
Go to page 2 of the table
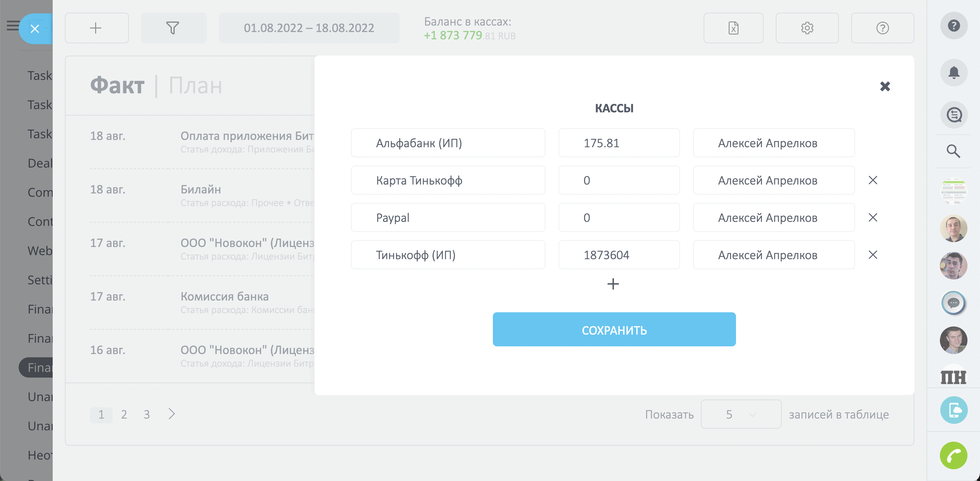click(x=124, y=414)
